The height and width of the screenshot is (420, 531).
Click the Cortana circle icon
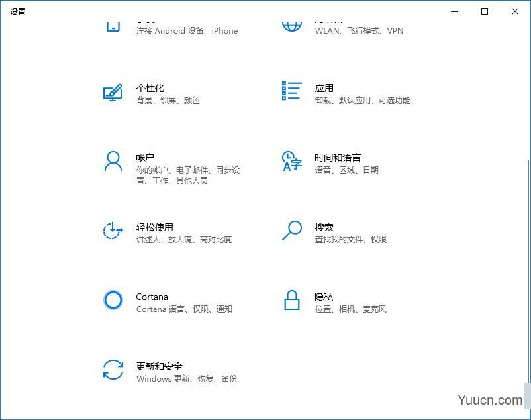(113, 299)
